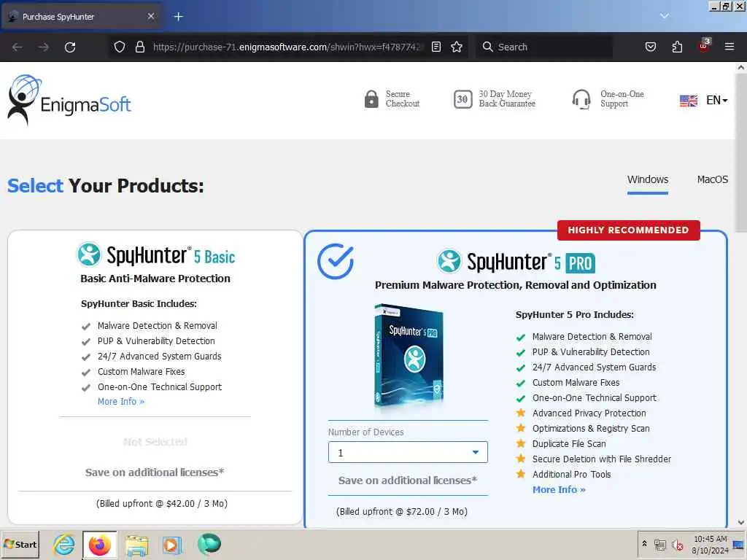Close the Purchase SpyHunter tab
The image size is (747, 560).
pos(150,17)
